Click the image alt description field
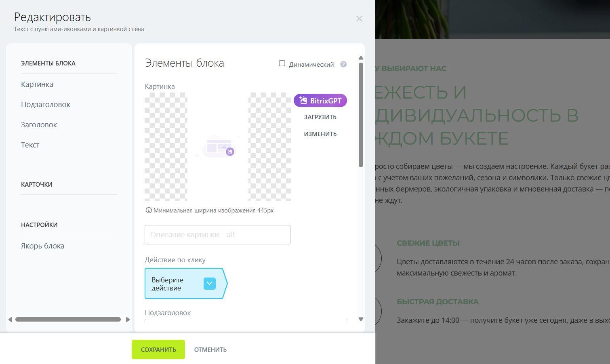The image size is (610, 364). [x=218, y=234]
